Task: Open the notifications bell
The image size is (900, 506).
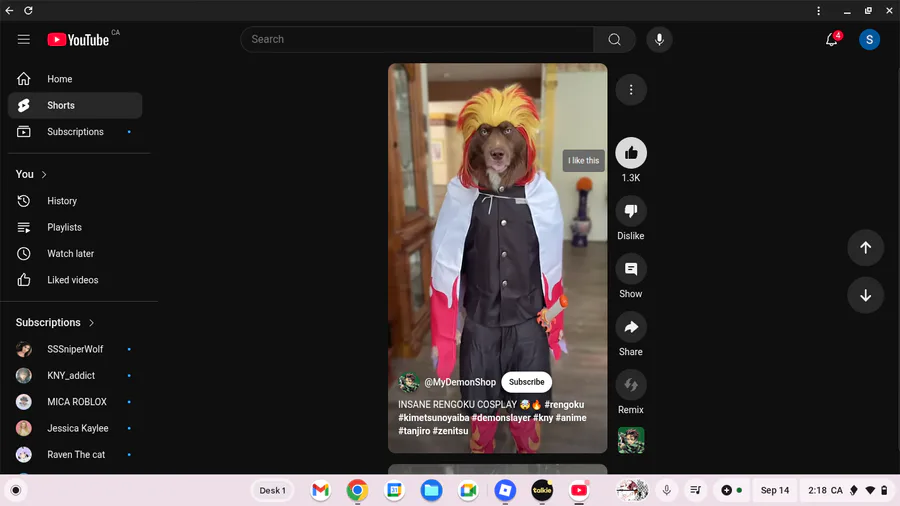Action: pos(832,39)
